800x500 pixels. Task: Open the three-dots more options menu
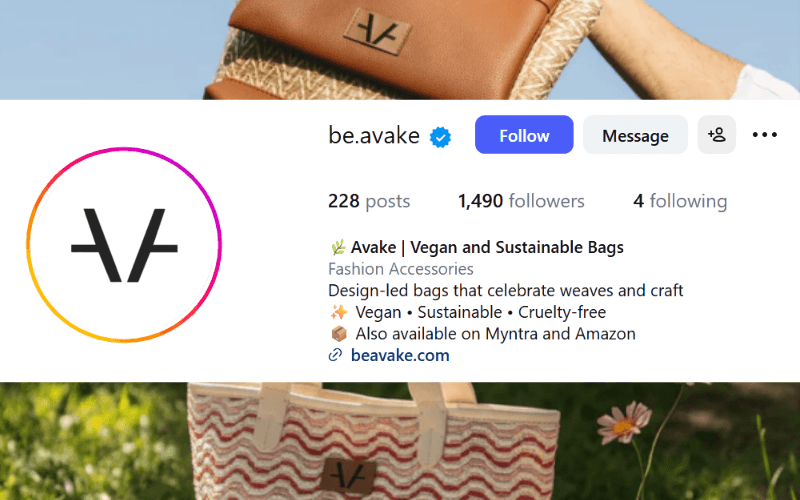click(x=765, y=135)
